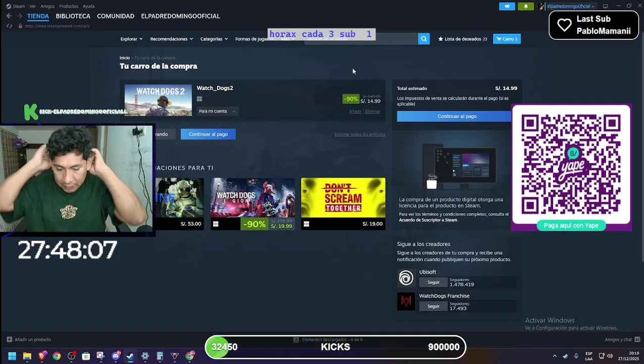Switch to the TIENDA tab
Screen dimensions: 644x364
tap(38, 16)
